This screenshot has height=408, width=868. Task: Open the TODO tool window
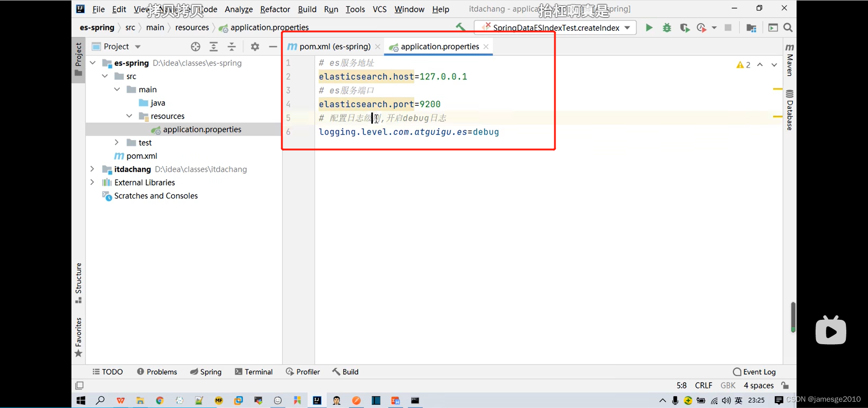(x=108, y=372)
